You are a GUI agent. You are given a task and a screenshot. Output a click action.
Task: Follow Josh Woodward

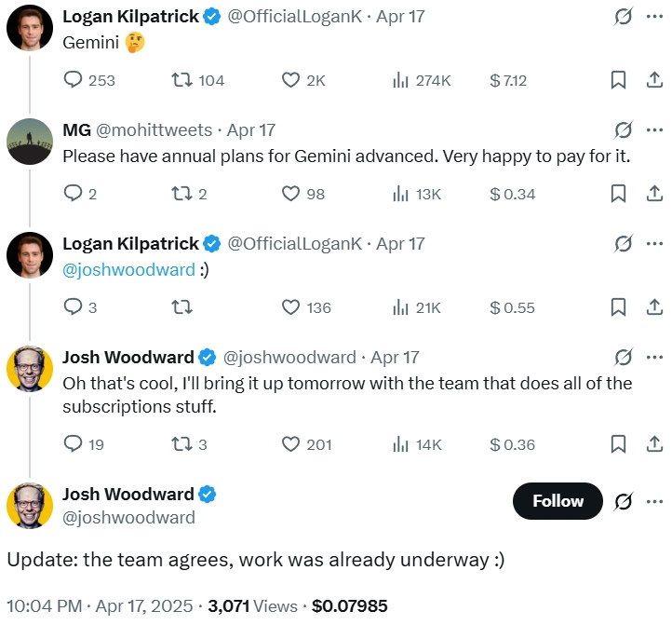click(558, 501)
